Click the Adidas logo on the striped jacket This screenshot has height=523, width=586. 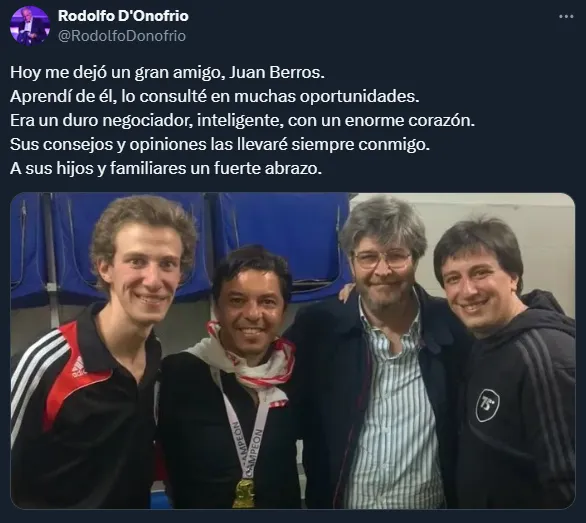[78, 366]
